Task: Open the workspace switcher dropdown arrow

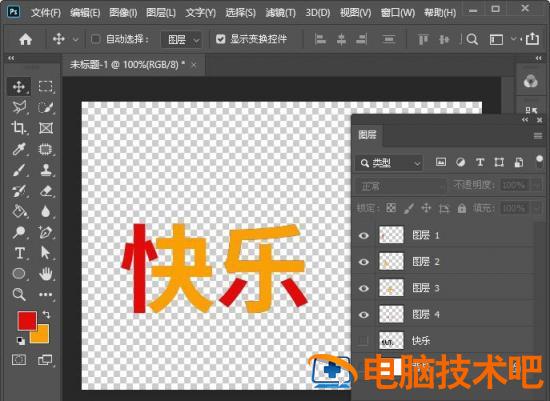Action: [513, 39]
